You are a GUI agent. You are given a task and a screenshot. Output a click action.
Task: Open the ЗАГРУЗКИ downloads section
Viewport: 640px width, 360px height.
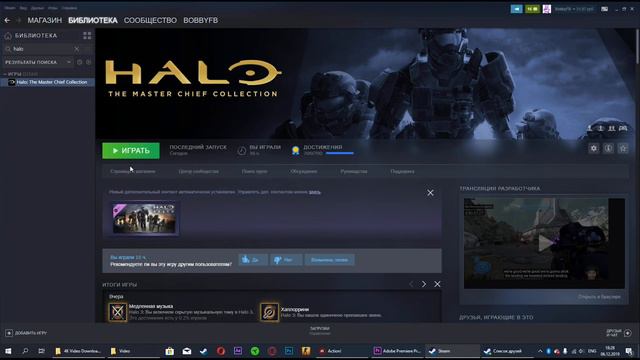tap(320, 331)
